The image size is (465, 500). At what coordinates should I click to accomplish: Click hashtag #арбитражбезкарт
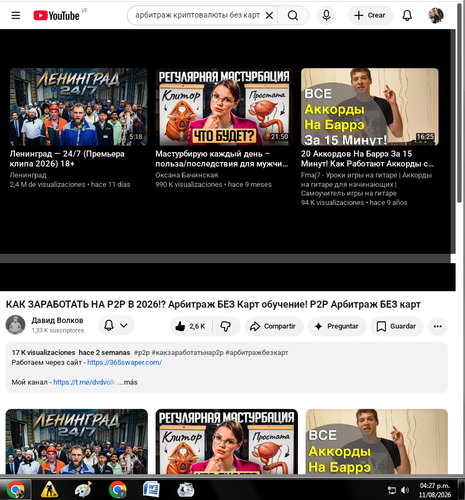(257, 352)
